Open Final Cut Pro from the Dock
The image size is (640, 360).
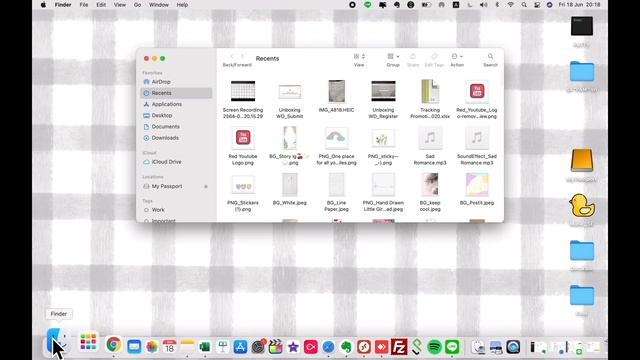click(x=276, y=347)
